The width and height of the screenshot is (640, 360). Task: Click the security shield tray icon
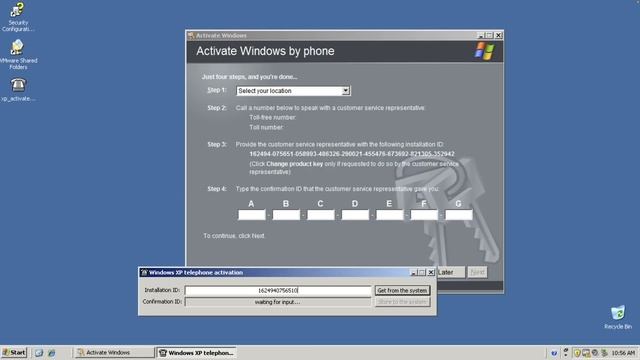[x=577, y=353]
